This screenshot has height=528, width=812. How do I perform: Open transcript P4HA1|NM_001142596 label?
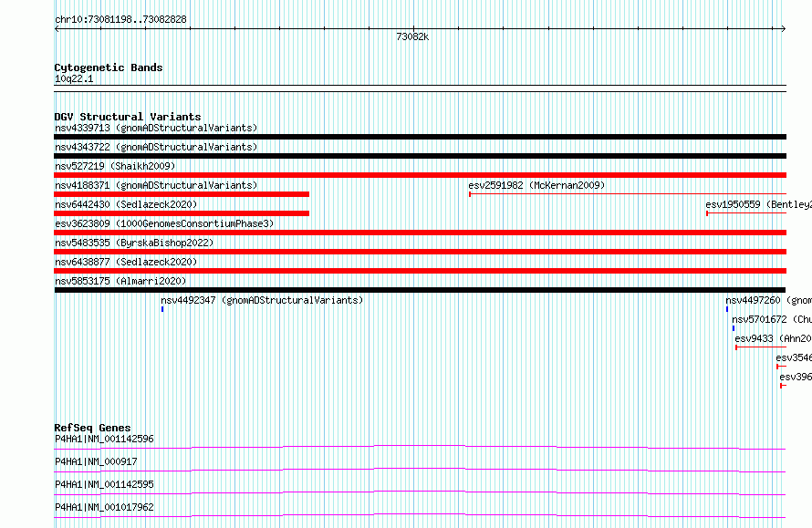(104, 439)
